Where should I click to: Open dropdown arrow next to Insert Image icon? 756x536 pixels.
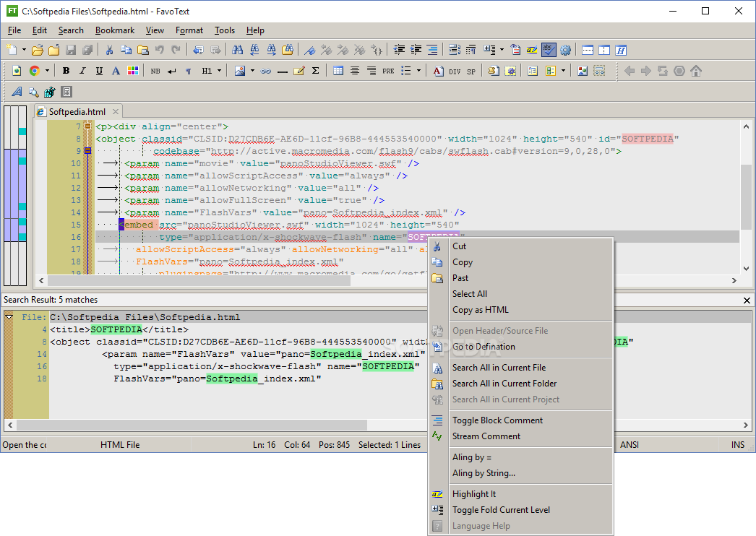tap(252, 71)
